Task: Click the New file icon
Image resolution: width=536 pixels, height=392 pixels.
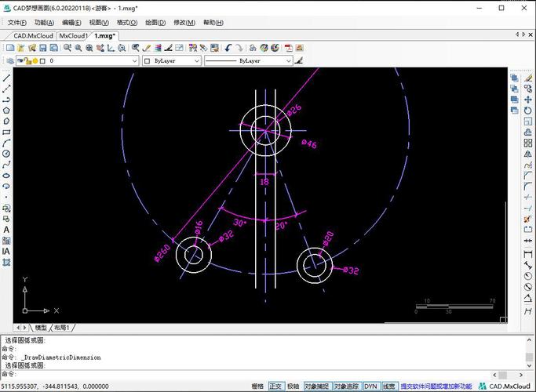Action: [9, 48]
